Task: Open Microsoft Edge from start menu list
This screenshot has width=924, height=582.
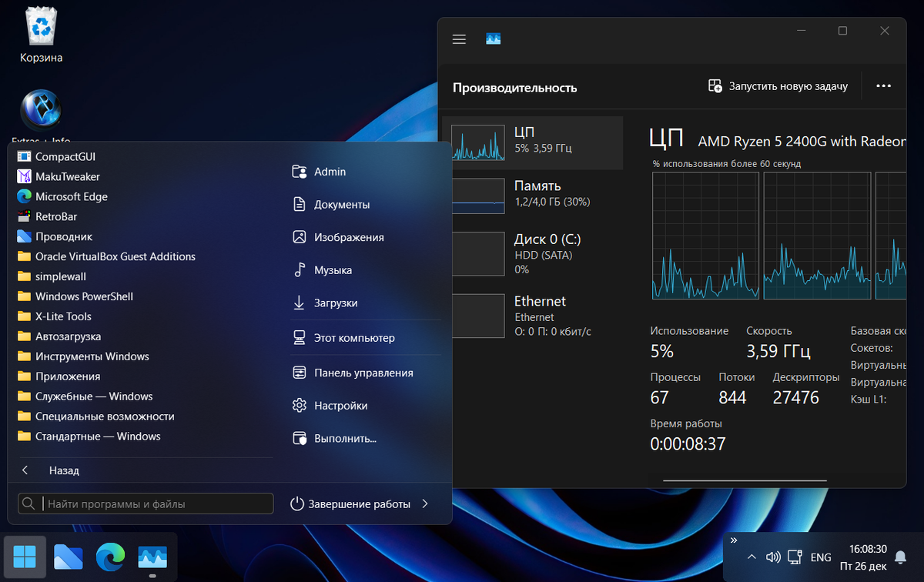Action: pos(62,196)
